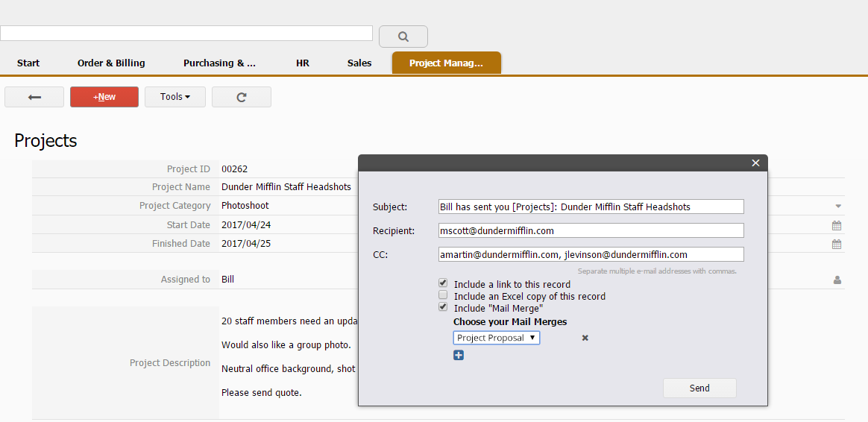Uncheck Include a link to this record
Image resolution: width=868 pixels, height=422 pixels.
point(443,283)
